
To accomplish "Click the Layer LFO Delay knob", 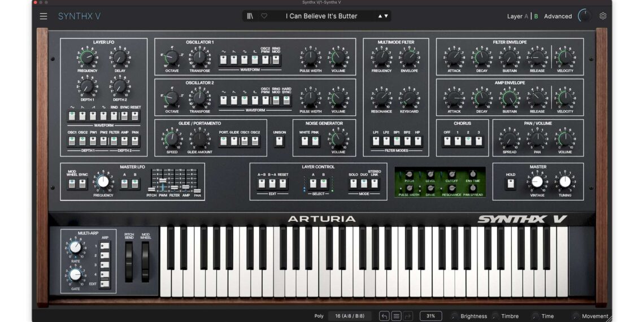I will pos(120,58).
